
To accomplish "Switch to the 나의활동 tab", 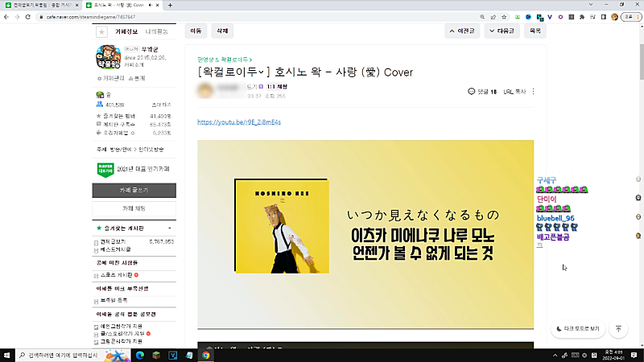I will click(x=156, y=31).
